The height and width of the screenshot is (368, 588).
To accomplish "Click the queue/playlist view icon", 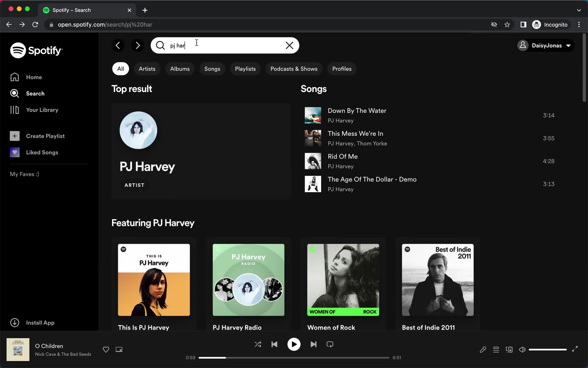I will point(496,349).
